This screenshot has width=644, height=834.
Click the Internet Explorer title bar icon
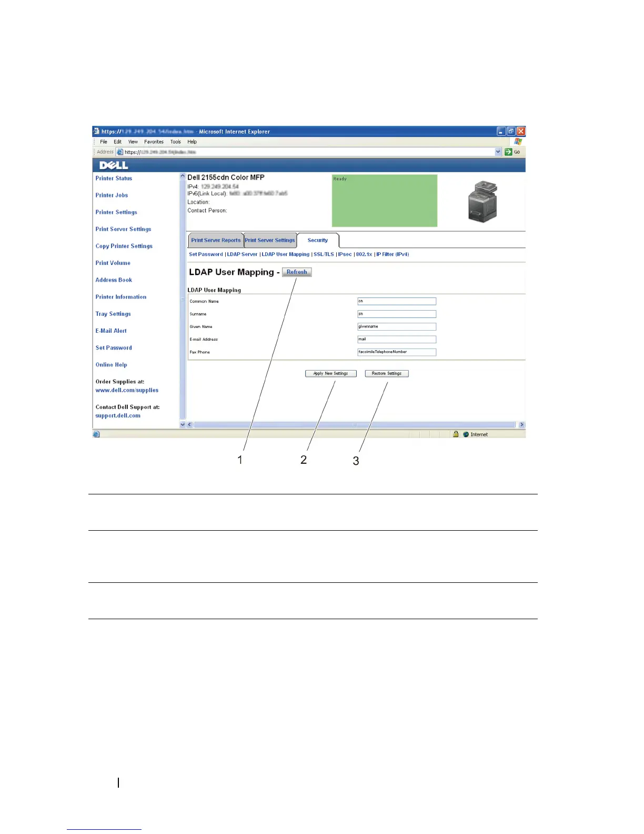[96, 132]
